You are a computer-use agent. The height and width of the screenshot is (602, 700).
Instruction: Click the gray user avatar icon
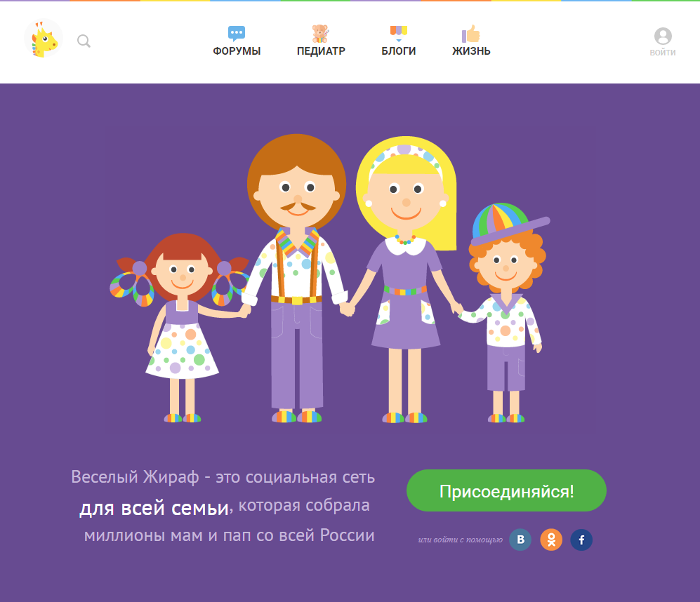663,36
